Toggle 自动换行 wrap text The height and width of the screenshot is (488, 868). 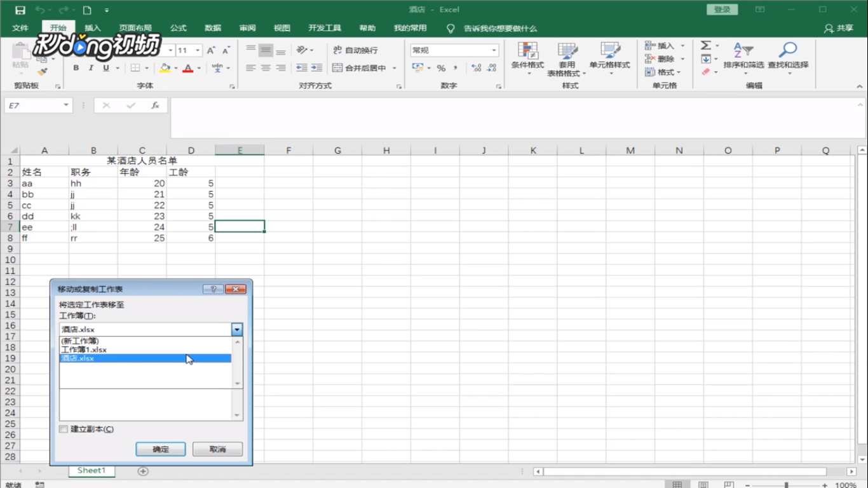356,50
